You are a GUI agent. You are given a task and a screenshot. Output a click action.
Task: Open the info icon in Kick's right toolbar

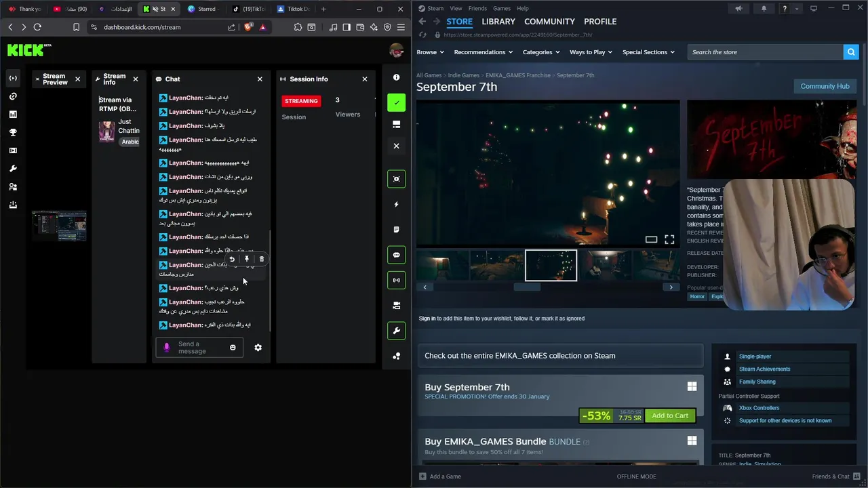coord(397,77)
